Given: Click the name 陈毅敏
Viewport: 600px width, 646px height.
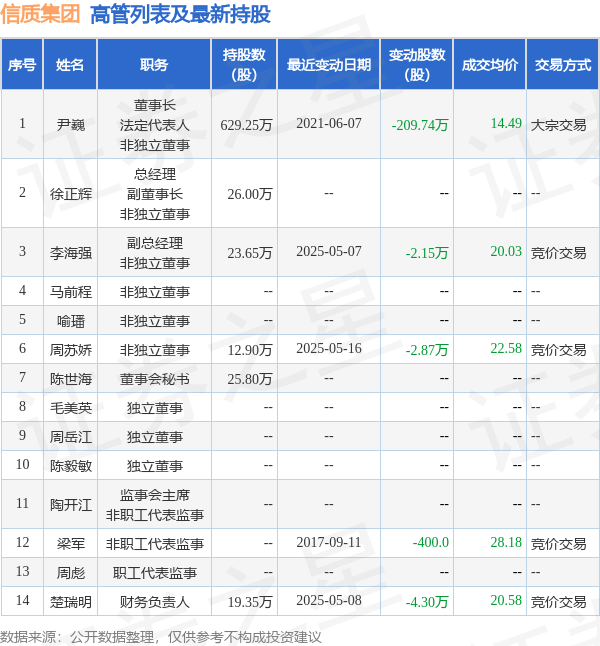Looking at the screenshot, I should tap(70, 466).
